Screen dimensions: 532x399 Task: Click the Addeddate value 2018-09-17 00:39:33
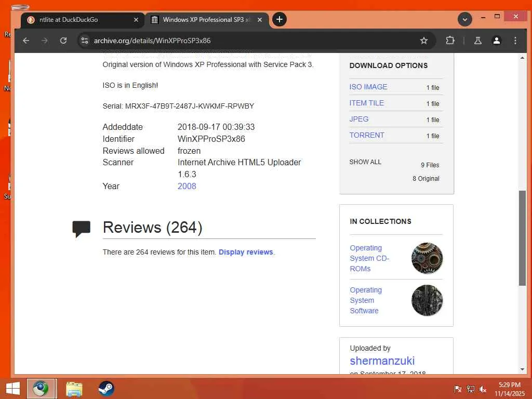point(216,127)
